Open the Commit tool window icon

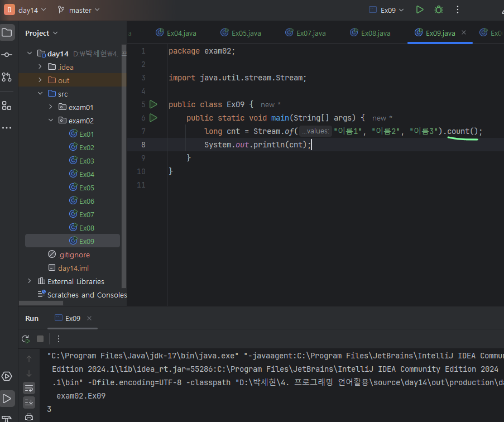tap(7, 55)
